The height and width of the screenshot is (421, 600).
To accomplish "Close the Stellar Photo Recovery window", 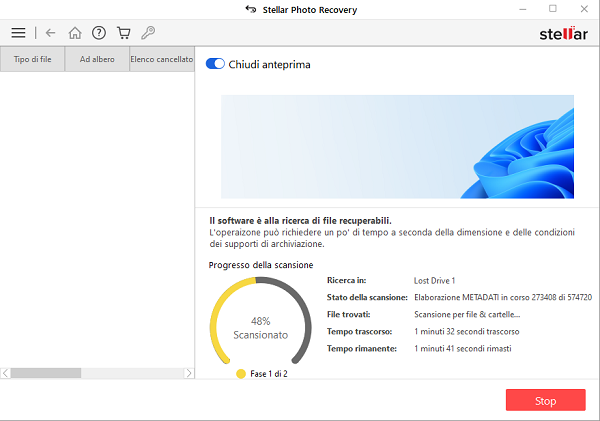I will 584,9.
